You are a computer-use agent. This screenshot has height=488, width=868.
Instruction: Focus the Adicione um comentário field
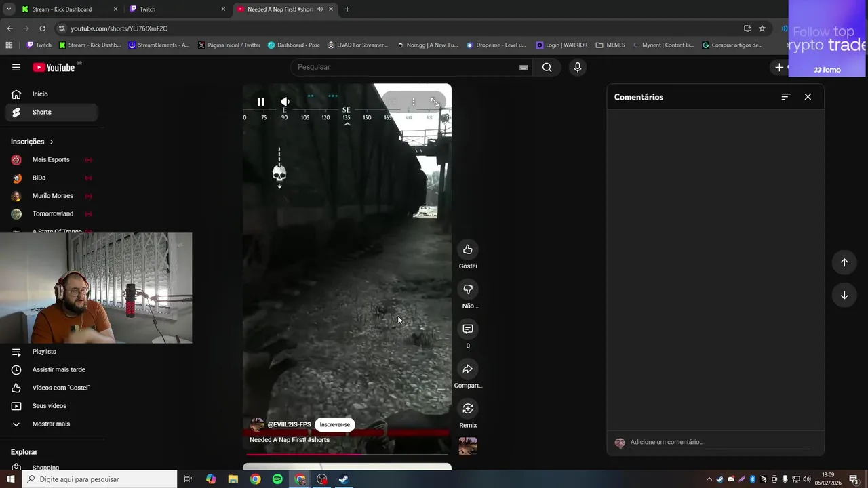point(719,442)
